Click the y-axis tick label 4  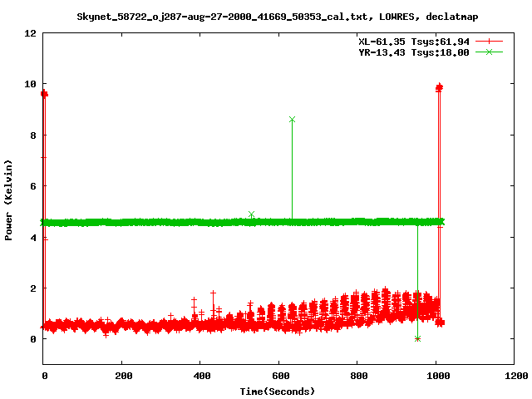pyautogui.click(x=33, y=238)
